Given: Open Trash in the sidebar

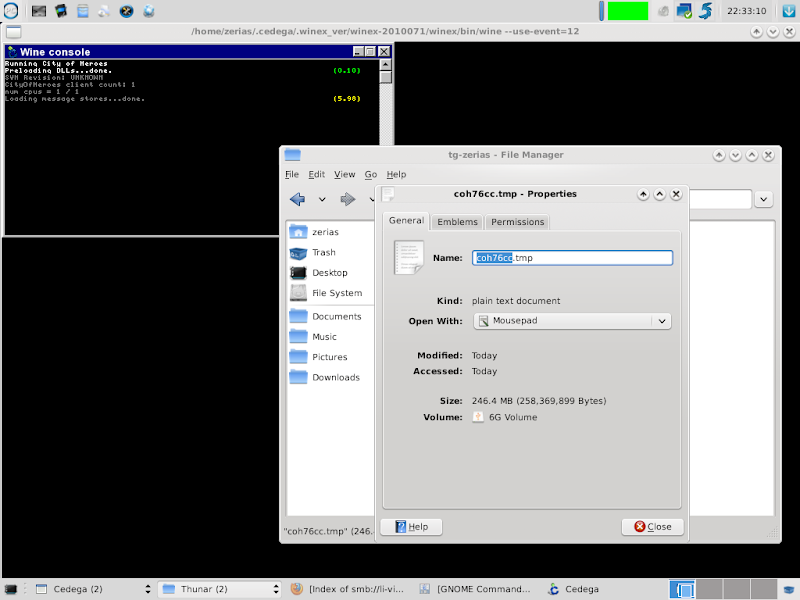Looking at the screenshot, I should 323,253.
